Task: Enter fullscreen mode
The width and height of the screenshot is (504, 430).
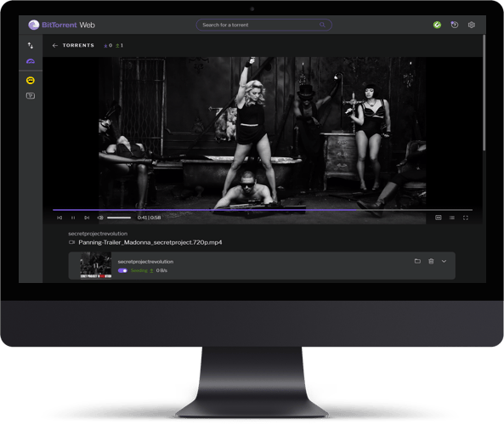Action: tap(466, 218)
